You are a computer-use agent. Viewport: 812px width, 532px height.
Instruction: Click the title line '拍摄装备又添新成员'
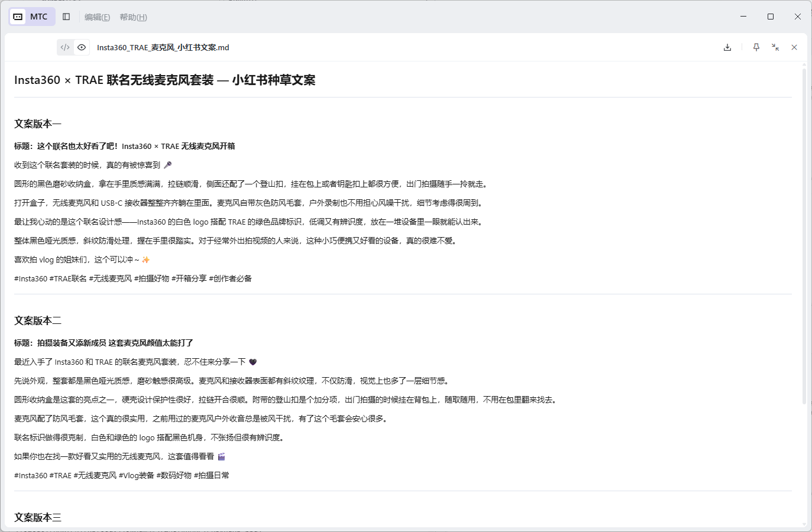103,343
